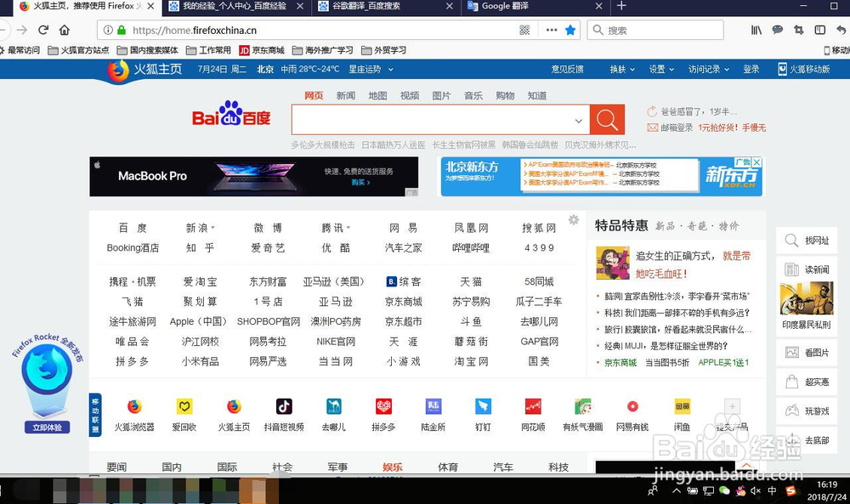This screenshot has height=504, width=850.
Task: Open the 外贸学习 bookmarks folder
Action: pos(384,50)
